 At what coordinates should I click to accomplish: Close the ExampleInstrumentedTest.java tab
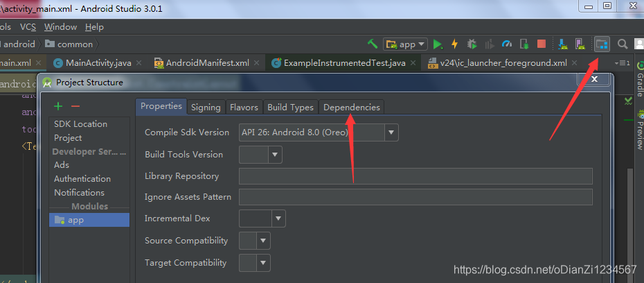413,63
